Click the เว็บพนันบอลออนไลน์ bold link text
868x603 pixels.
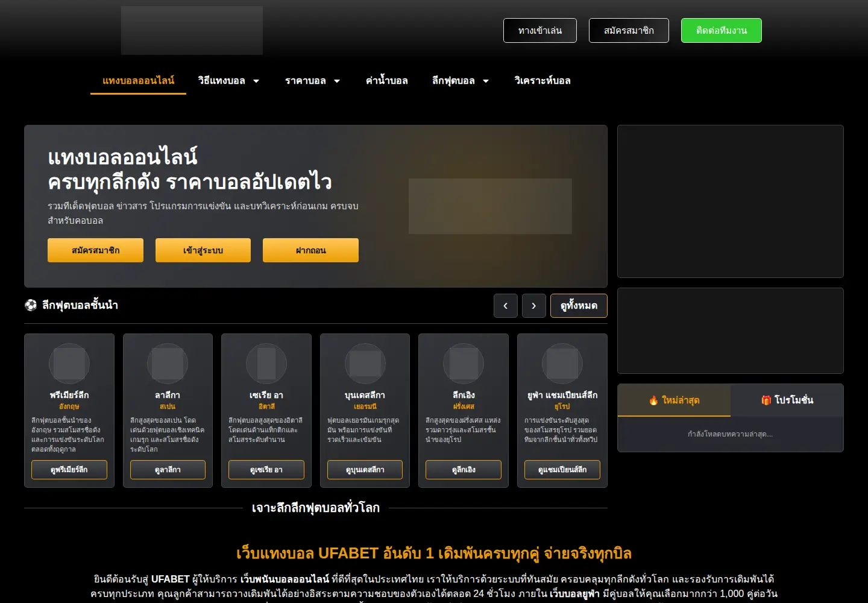[x=285, y=579]
